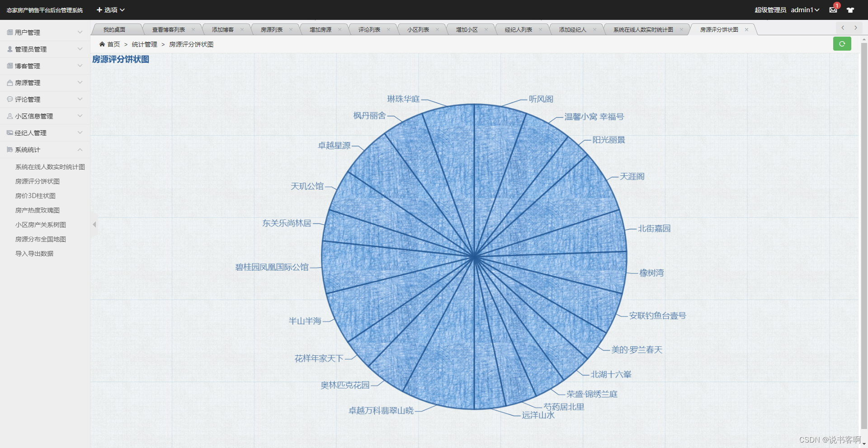
Task: Click 统计管理 in the breadcrumb
Action: [x=145, y=44]
